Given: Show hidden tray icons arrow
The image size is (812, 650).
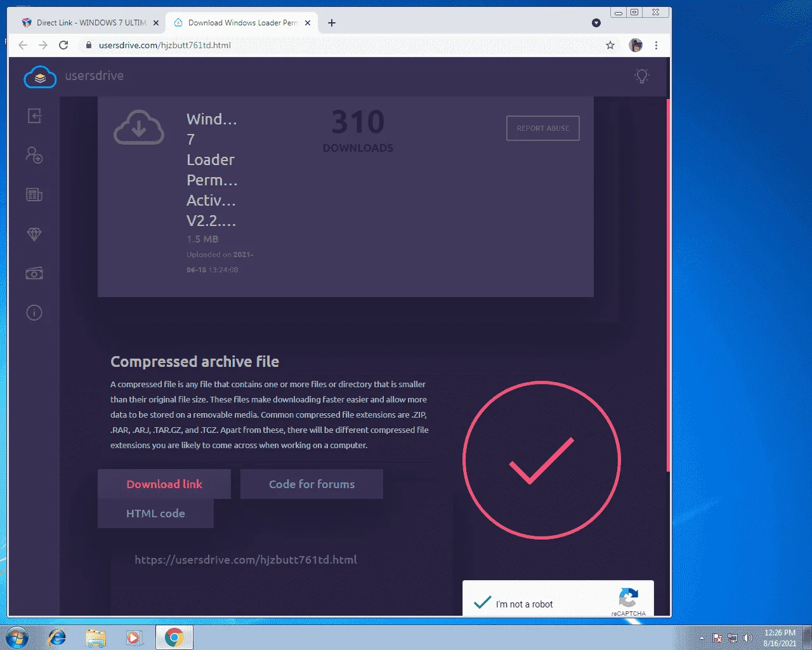Looking at the screenshot, I should pyautogui.click(x=702, y=638).
